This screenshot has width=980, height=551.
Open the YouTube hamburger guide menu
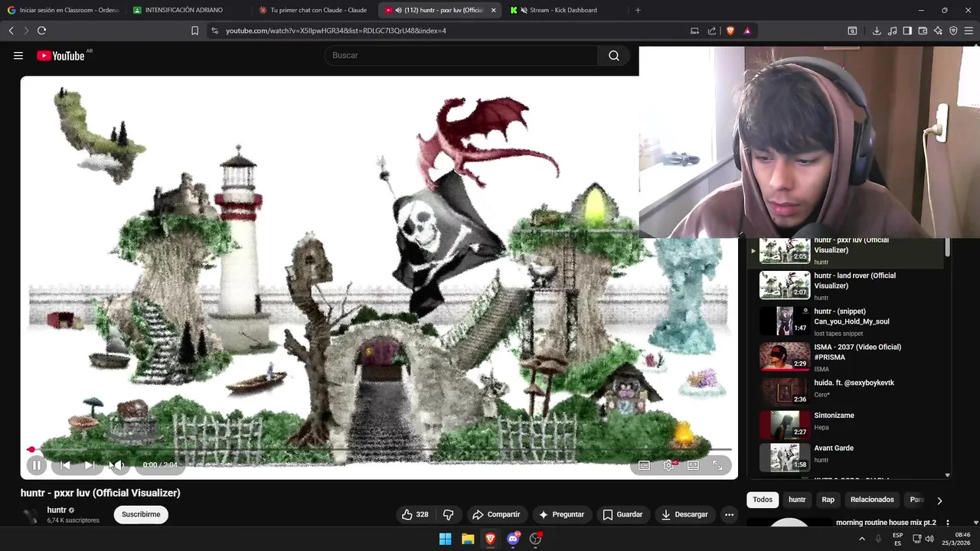(18, 55)
